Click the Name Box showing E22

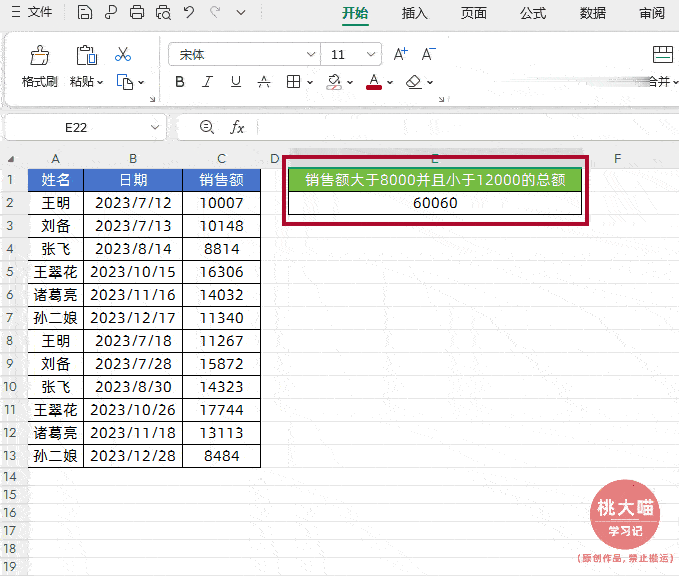click(x=76, y=127)
